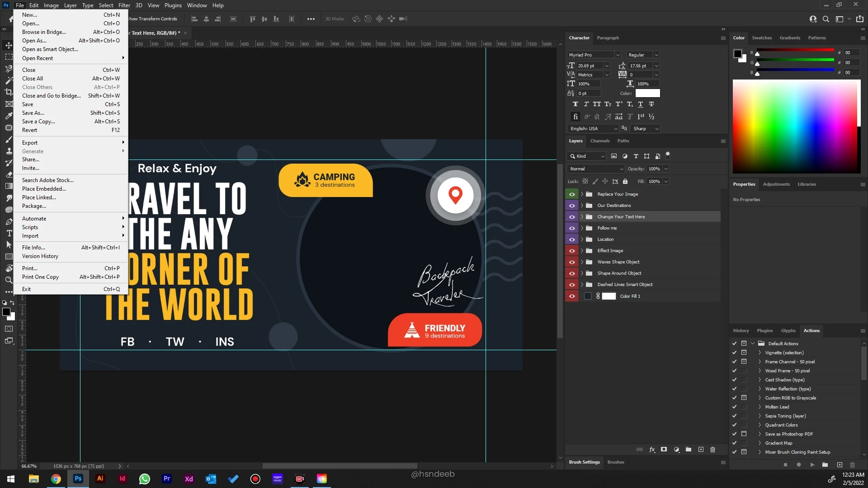868x488 pixels.
Task: Click the add layer style fx icon
Action: tap(652, 450)
